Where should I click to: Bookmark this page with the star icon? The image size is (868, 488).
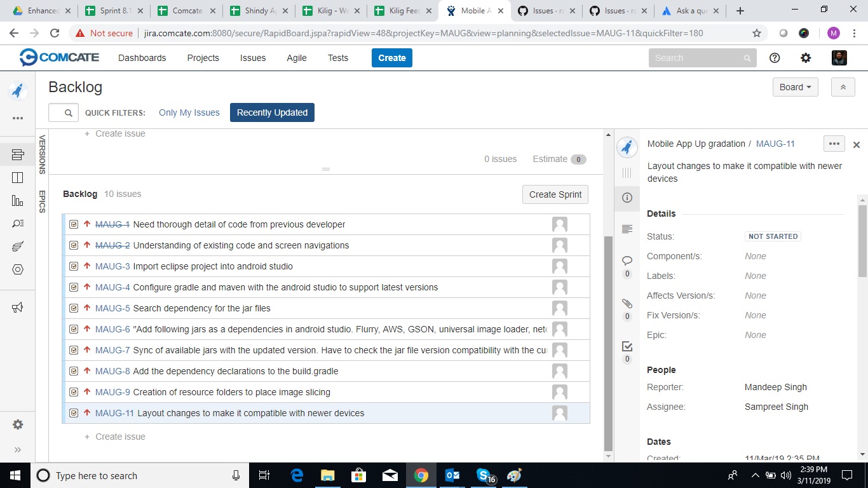tap(757, 33)
